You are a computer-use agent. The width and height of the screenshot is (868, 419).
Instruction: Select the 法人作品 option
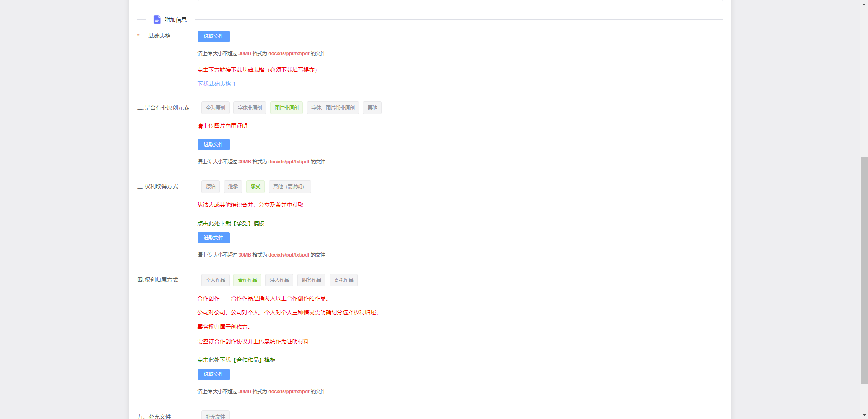[279, 280]
